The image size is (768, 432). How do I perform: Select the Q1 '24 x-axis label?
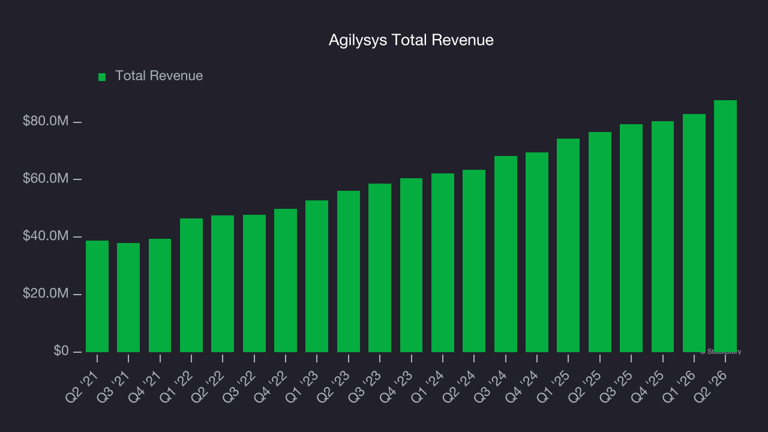[427, 387]
